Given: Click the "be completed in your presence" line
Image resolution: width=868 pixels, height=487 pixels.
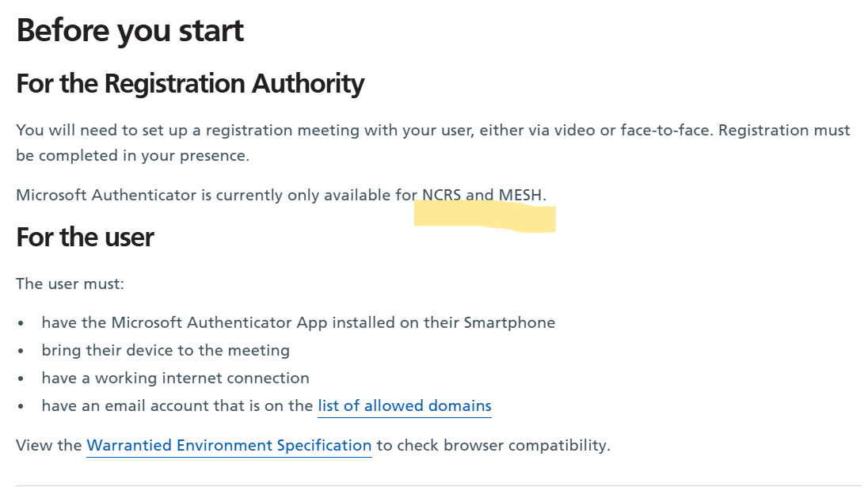Looking at the screenshot, I should pos(132,155).
